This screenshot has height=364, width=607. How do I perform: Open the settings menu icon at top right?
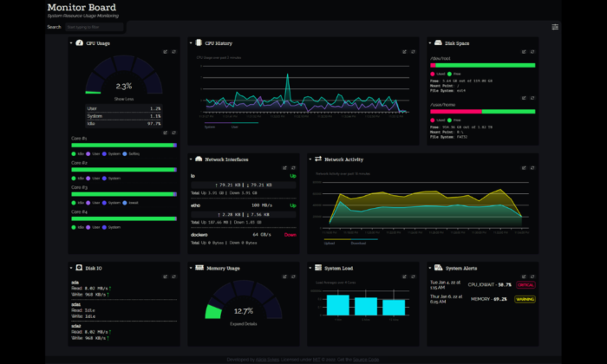tap(555, 27)
